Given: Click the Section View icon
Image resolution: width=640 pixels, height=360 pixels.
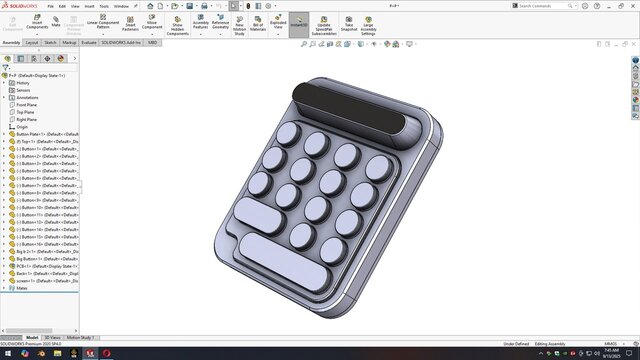Looking at the screenshot, I should [330, 44].
